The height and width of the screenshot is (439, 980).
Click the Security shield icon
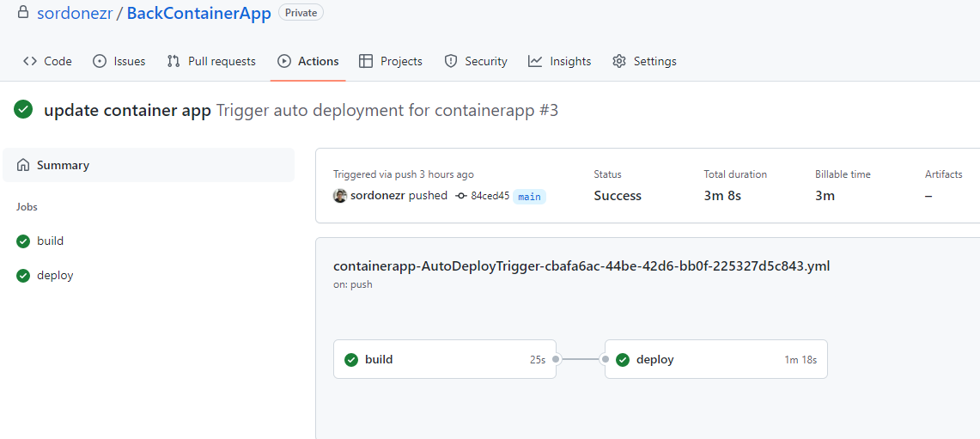[x=451, y=61]
